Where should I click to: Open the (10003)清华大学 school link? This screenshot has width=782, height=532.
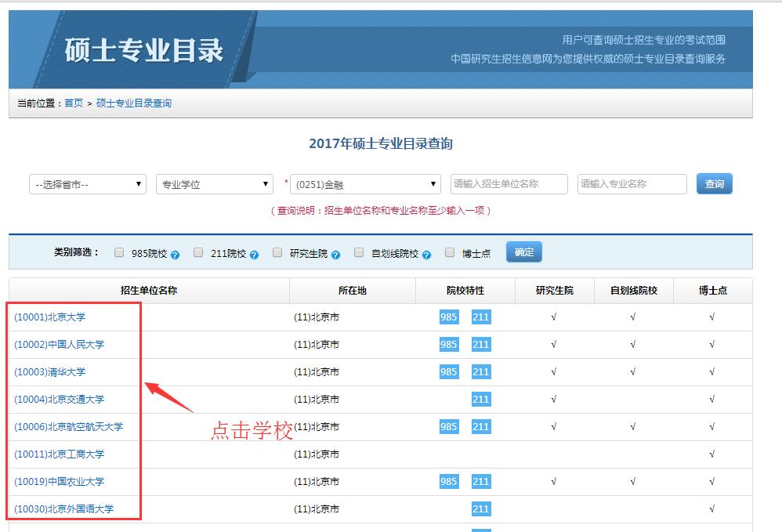pyautogui.click(x=50, y=372)
